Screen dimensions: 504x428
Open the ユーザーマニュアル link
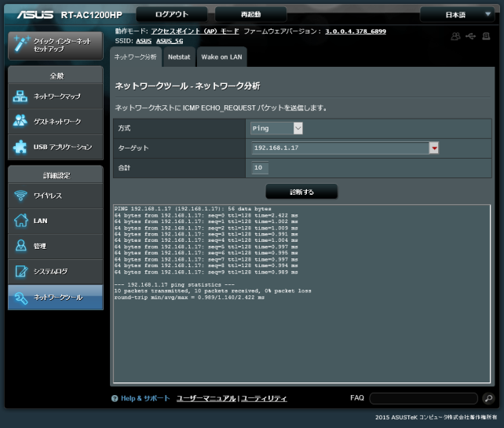pos(206,398)
